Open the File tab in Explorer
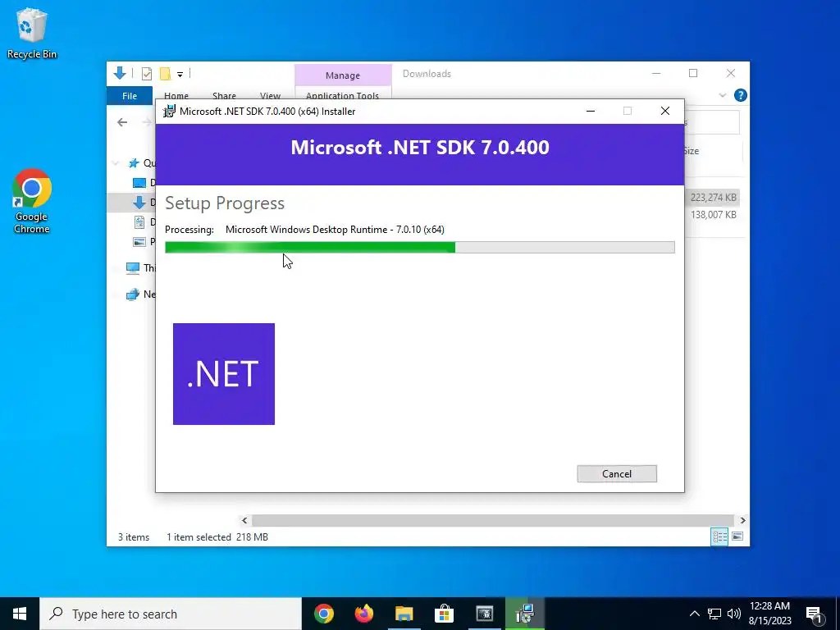The width and height of the screenshot is (840, 630). point(130,96)
